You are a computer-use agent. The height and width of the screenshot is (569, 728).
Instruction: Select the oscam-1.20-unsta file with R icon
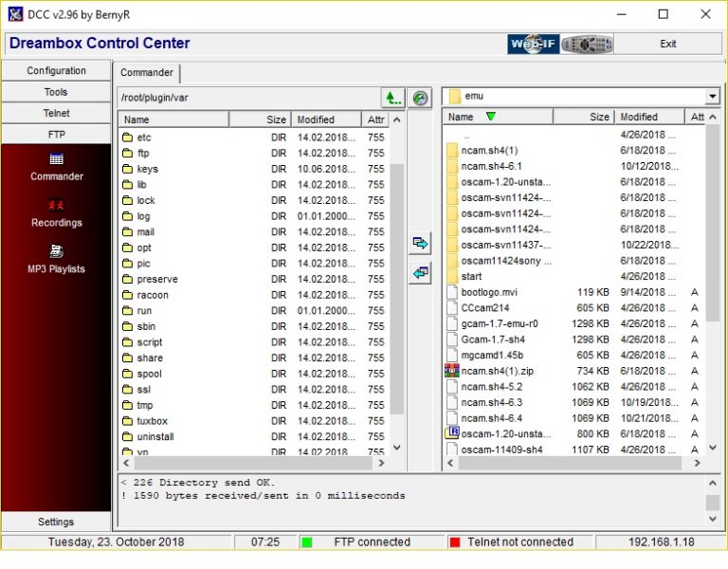452,432
